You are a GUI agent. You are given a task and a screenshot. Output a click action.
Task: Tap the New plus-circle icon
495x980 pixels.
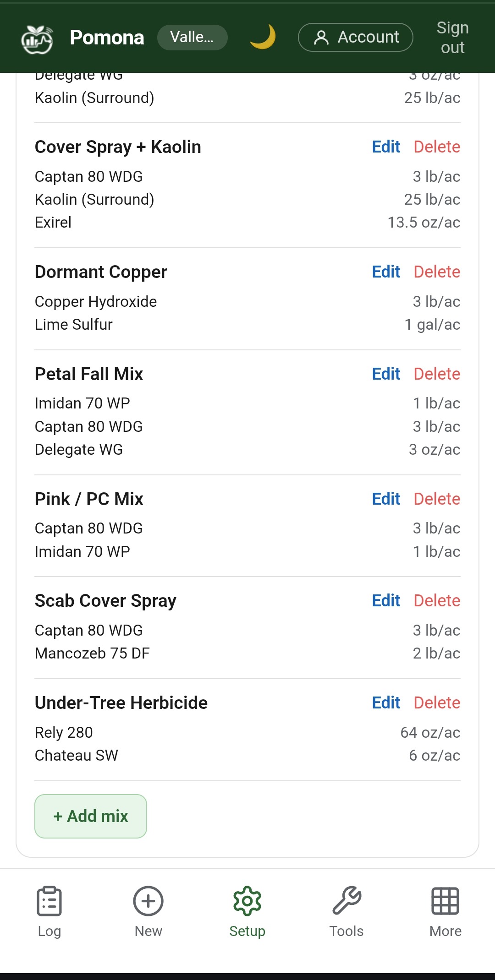[x=148, y=901]
